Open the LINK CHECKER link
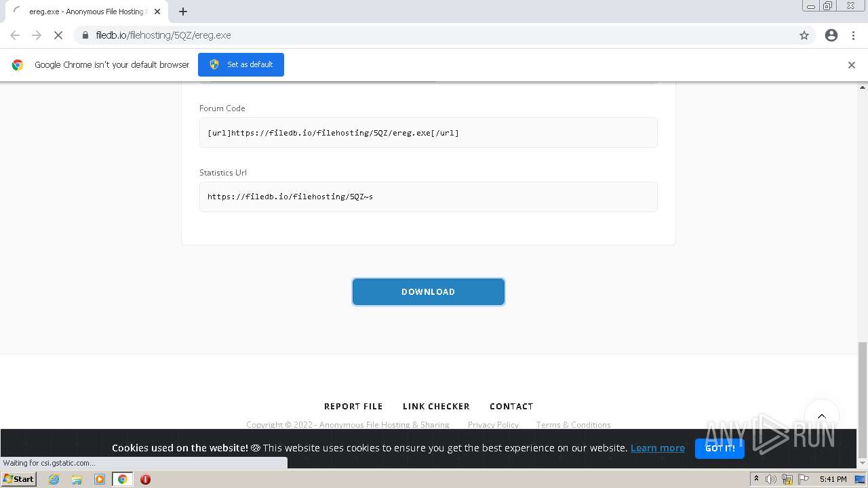868x488 pixels. (x=436, y=406)
